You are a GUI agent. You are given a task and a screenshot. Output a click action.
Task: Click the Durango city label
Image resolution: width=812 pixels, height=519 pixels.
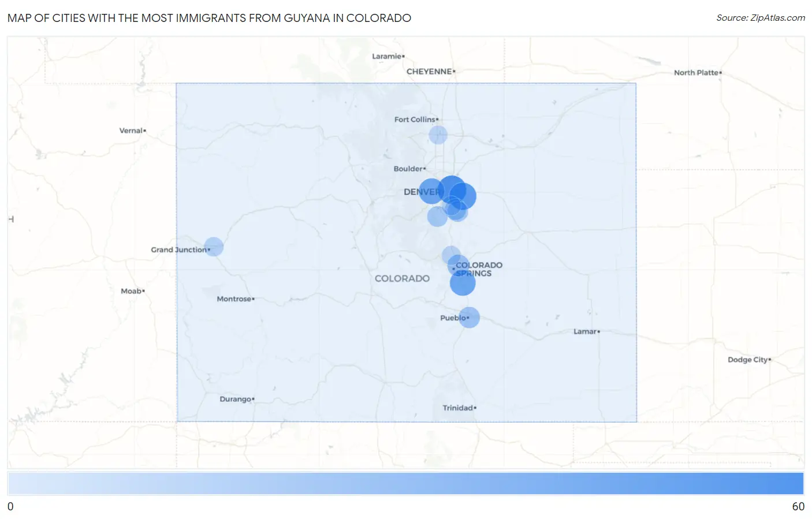click(237, 399)
